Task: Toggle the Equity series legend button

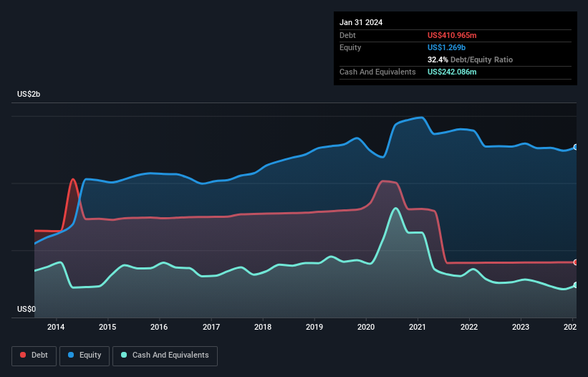Action: 85,355
